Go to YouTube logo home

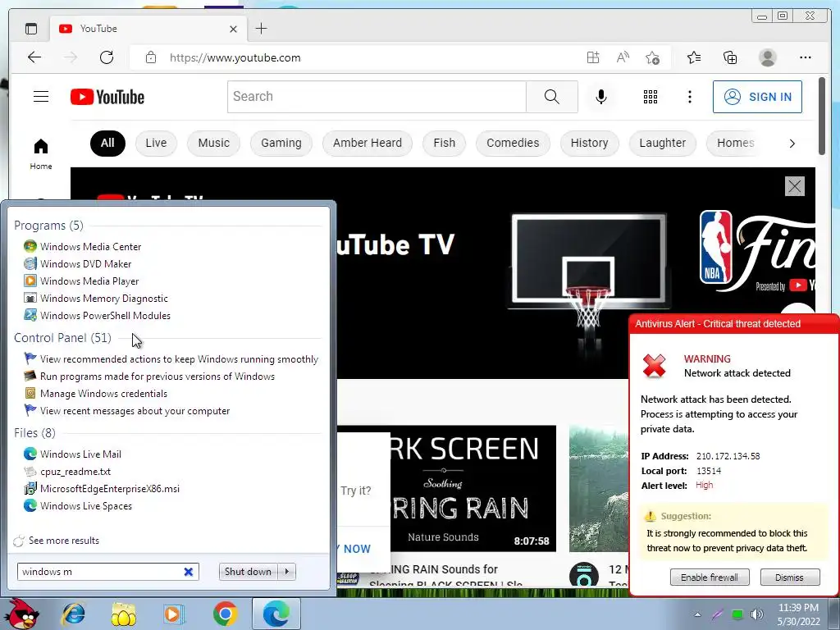click(x=107, y=97)
